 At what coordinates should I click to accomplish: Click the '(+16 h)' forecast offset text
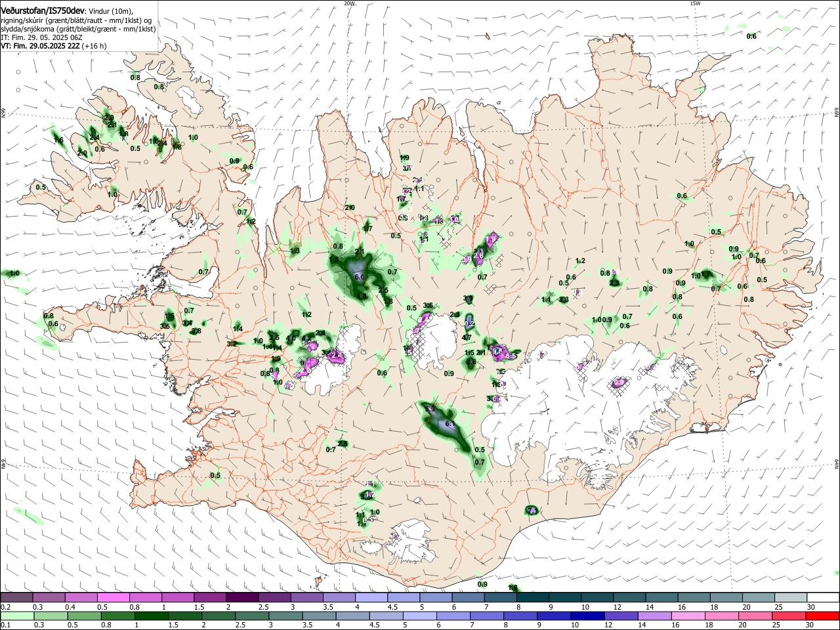pyautogui.click(x=94, y=46)
